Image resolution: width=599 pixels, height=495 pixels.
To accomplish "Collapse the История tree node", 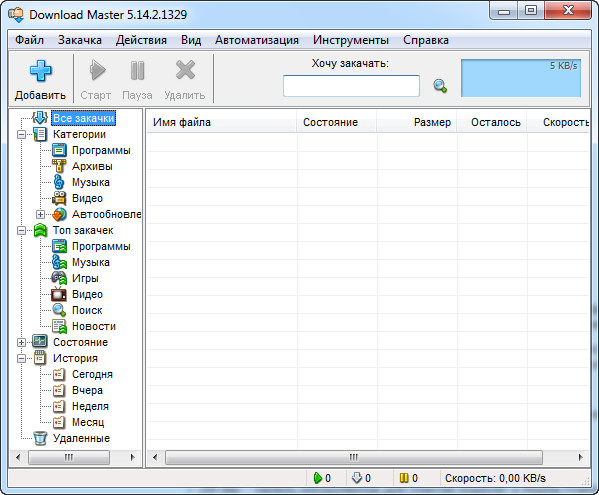I will click(21, 359).
